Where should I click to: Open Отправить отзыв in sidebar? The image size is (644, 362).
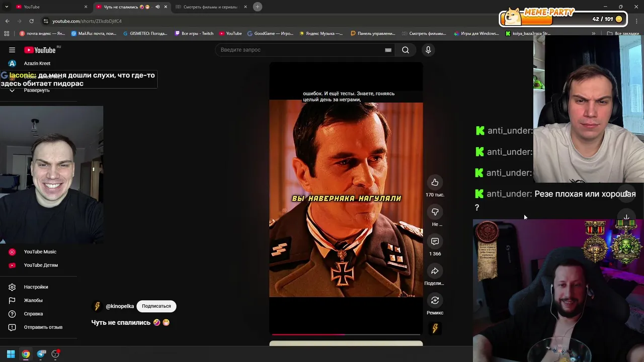(43, 327)
